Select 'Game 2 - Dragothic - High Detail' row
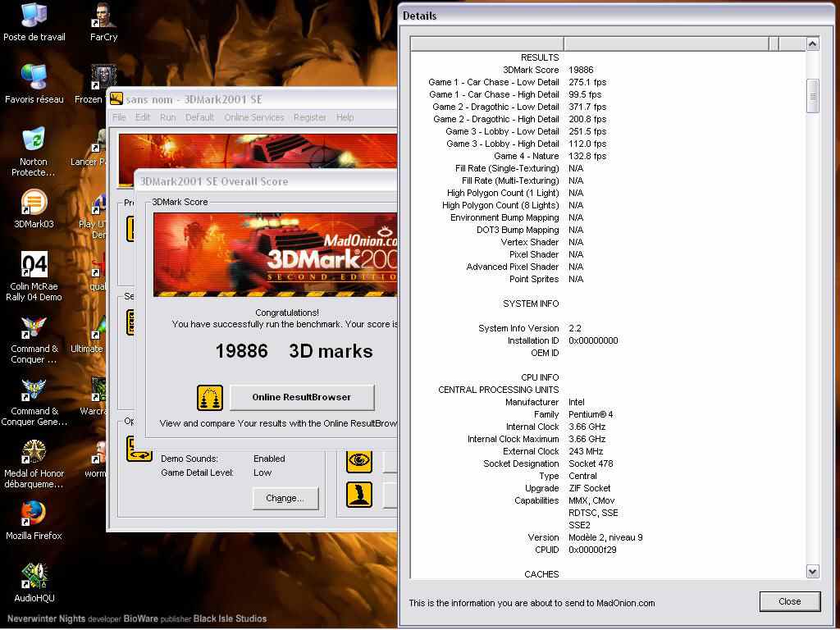The image size is (840, 630). tap(608, 119)
